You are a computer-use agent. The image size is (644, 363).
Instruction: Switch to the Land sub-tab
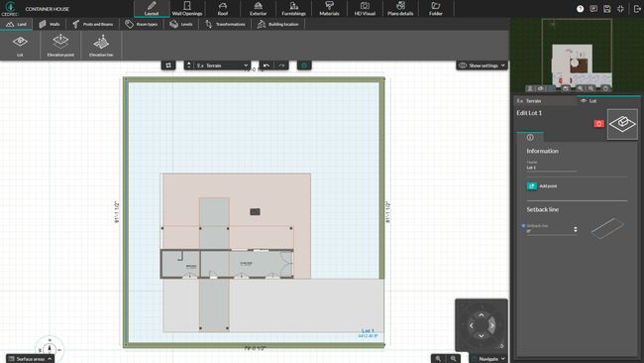[x=17, y=24]
